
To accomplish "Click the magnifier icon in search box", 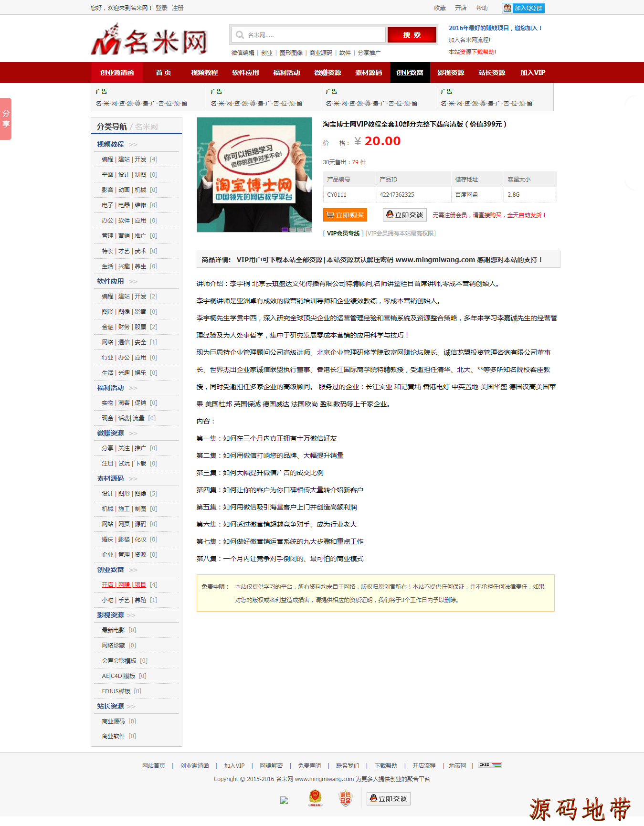I will pos(240,35).
